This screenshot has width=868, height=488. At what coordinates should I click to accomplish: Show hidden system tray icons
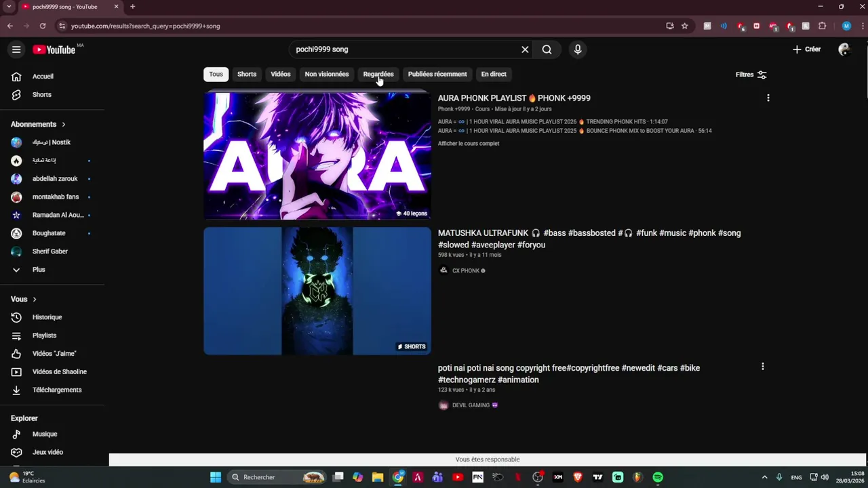(x=764, y=477)
